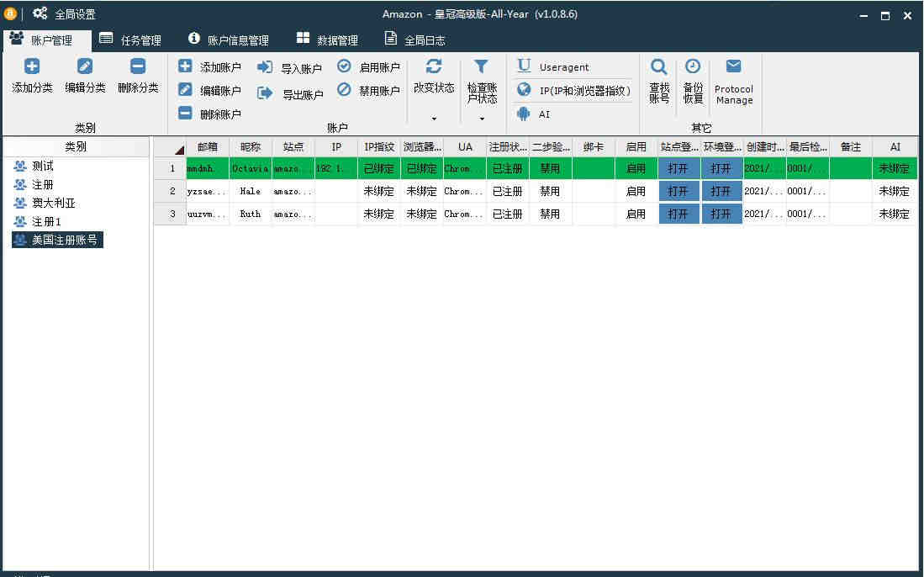The height and width of the screenshot is (577, 924).
Task: Click the orange Amazon app icon in title bar
Action: 10,13
